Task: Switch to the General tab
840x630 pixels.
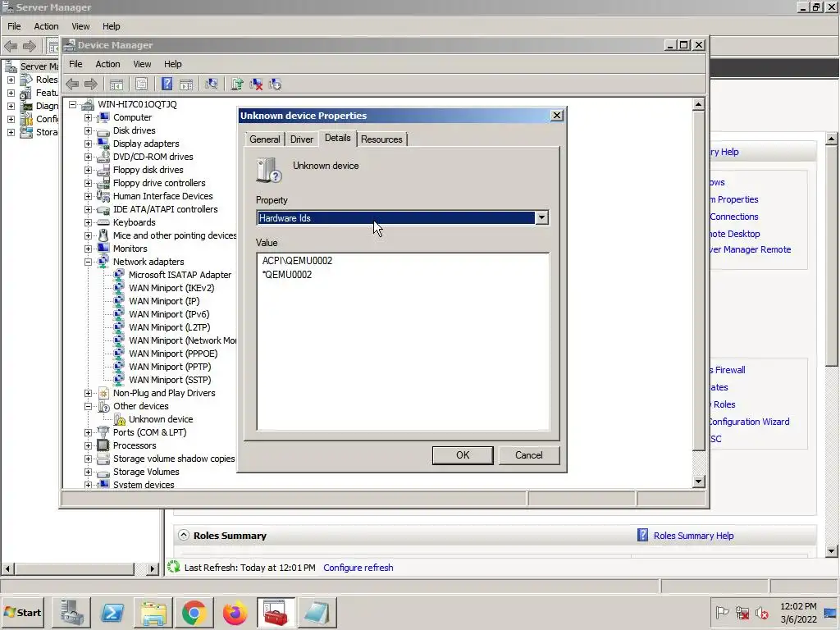Action: click(265, 139)
